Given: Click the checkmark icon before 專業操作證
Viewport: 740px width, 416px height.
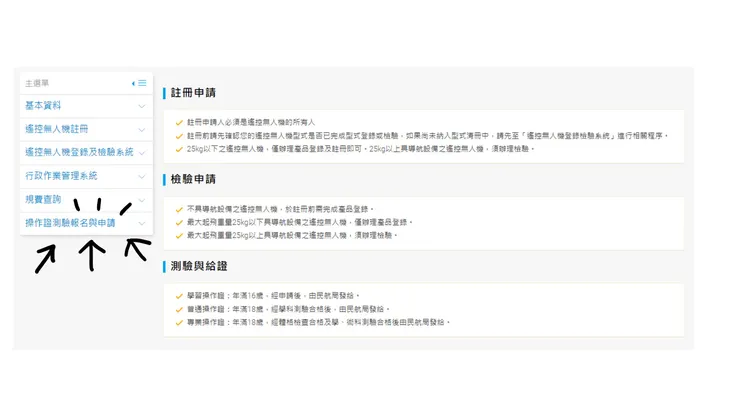Looking at the screenshot, I should tap(179, 323).
